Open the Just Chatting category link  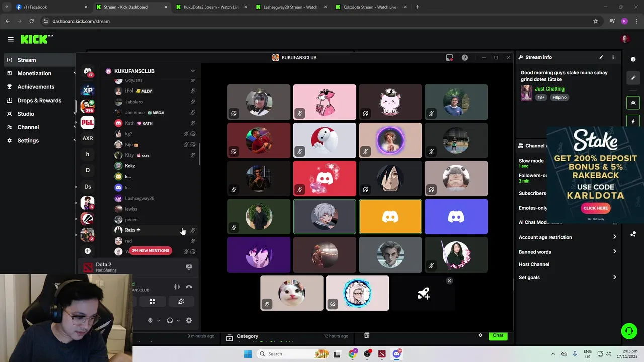549,89
